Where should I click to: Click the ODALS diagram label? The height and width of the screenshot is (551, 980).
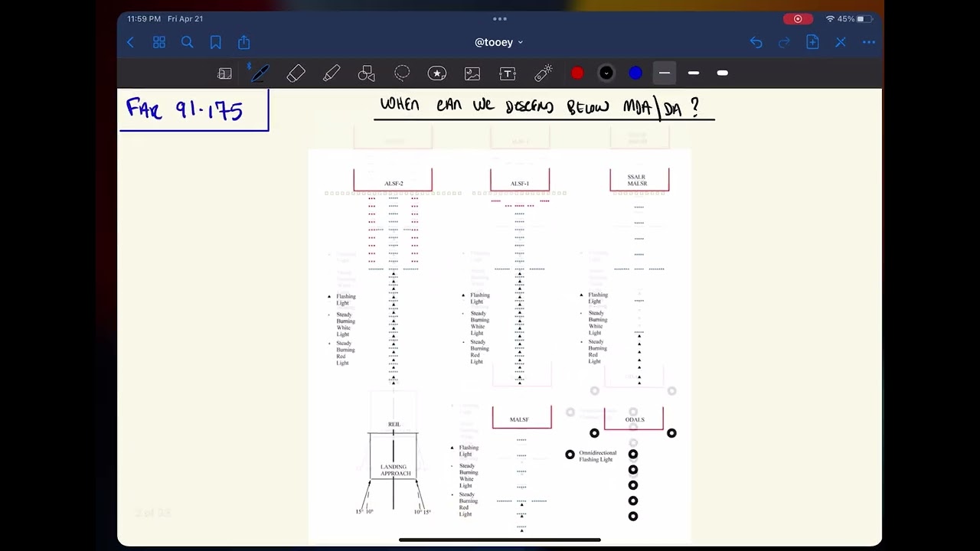tap(635, 420)
